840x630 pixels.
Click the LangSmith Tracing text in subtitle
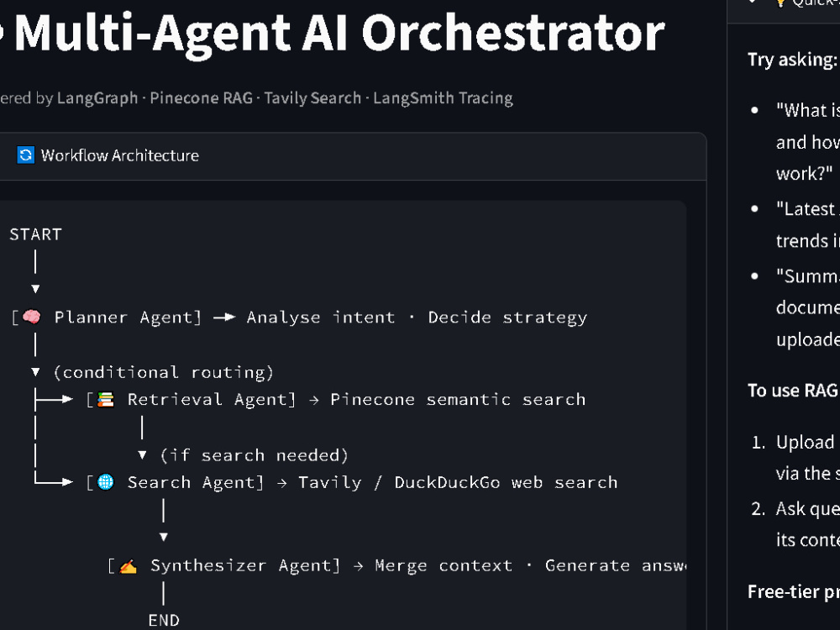coord(443,98)
